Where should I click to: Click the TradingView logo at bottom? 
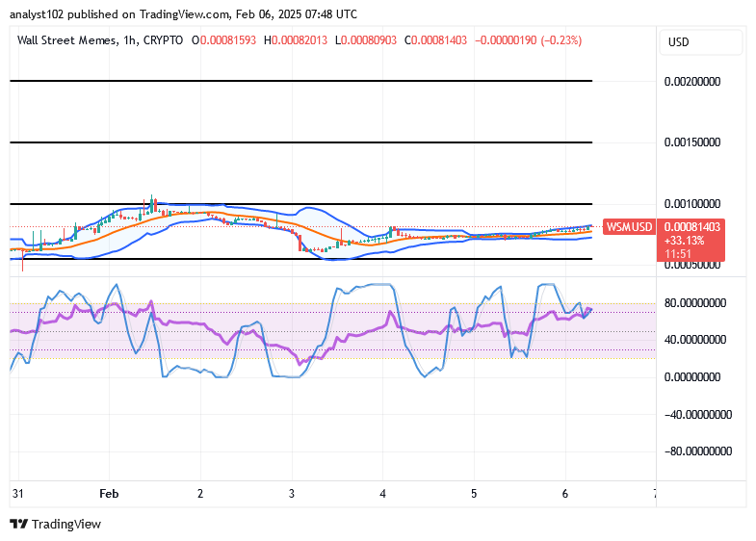coord(56,524)
